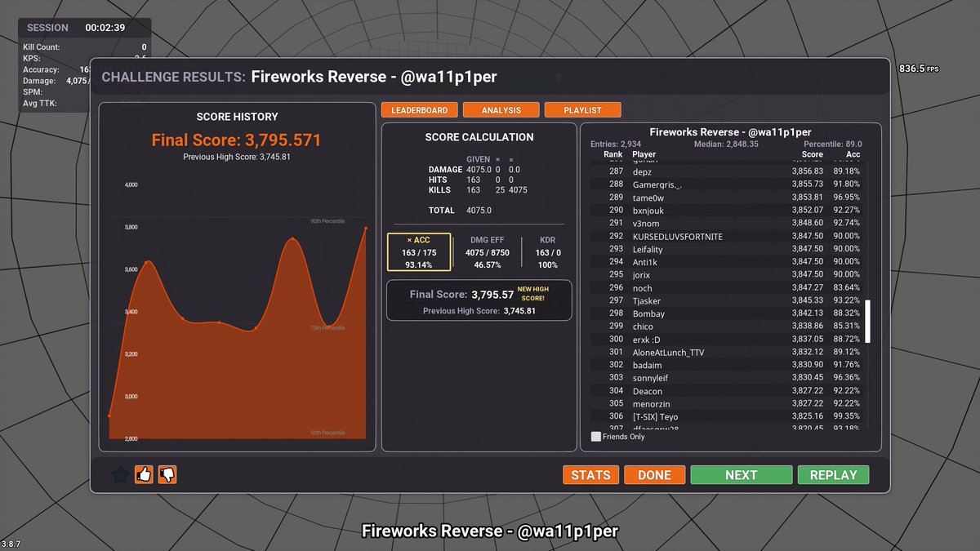Select leaderboard row for chico
Viewport: 980px width, 551px height.
[727, 327]
